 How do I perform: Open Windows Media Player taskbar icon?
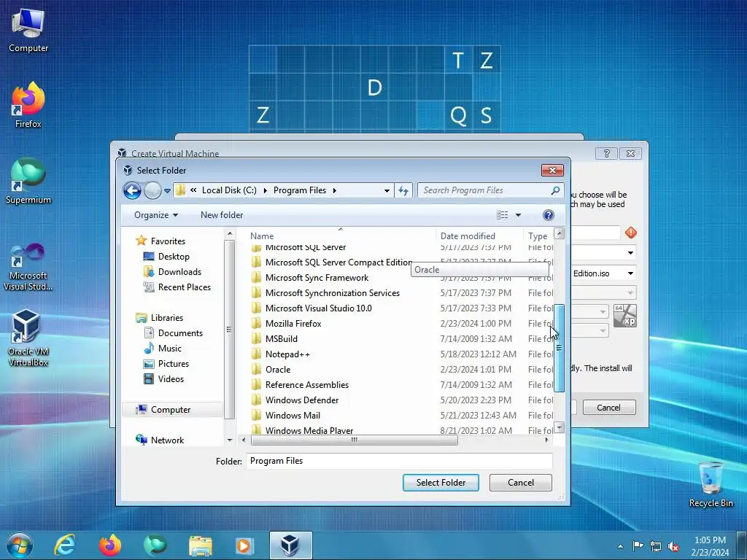[x=244, y=545]
